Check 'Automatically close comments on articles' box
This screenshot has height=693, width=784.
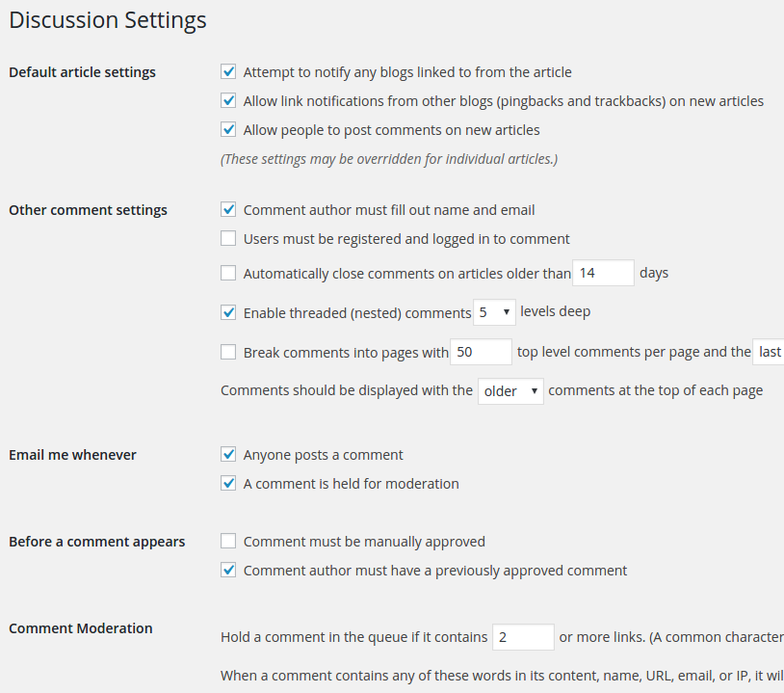coord(228,274)
